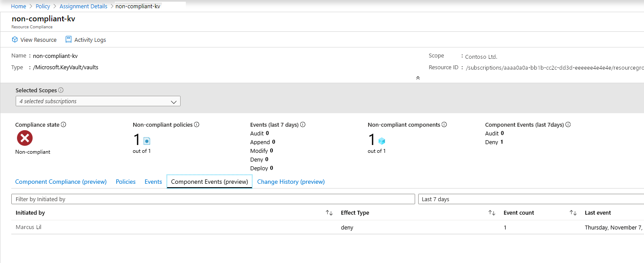
Task: Click the Non-compliant components info icon
Action: pos(444,125)
